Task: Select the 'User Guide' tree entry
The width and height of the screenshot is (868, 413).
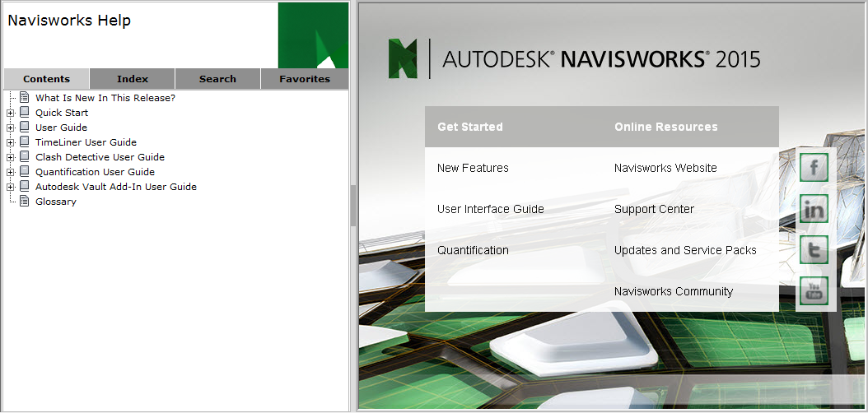Action: click(x=61, y=128)
